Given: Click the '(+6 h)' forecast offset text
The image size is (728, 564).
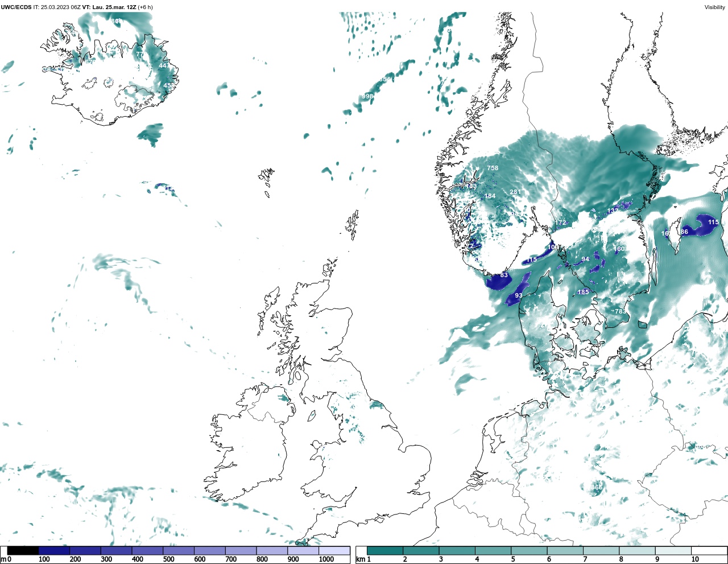Looking at the screenshot, I should 146,7.
